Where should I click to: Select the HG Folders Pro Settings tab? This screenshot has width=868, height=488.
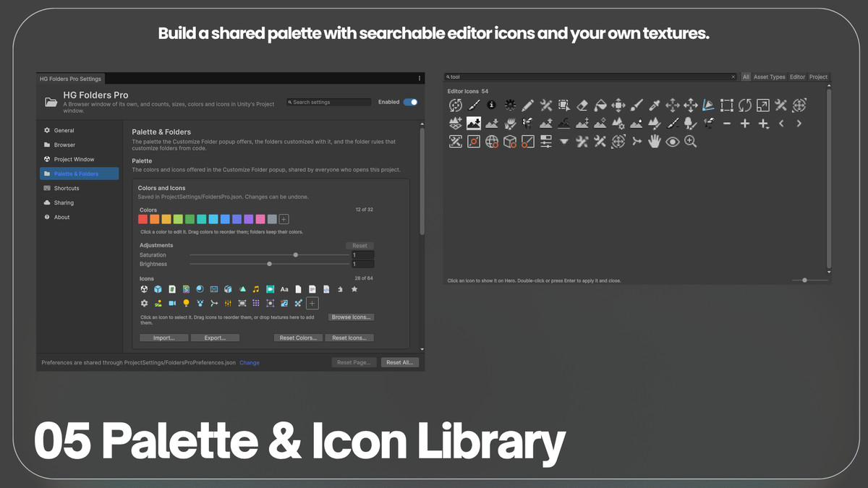click(x=70, y=78)
